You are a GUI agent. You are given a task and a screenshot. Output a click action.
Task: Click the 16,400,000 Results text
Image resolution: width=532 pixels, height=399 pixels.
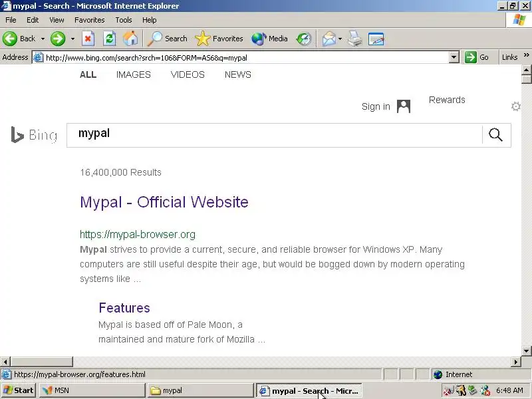coord(120,172)
